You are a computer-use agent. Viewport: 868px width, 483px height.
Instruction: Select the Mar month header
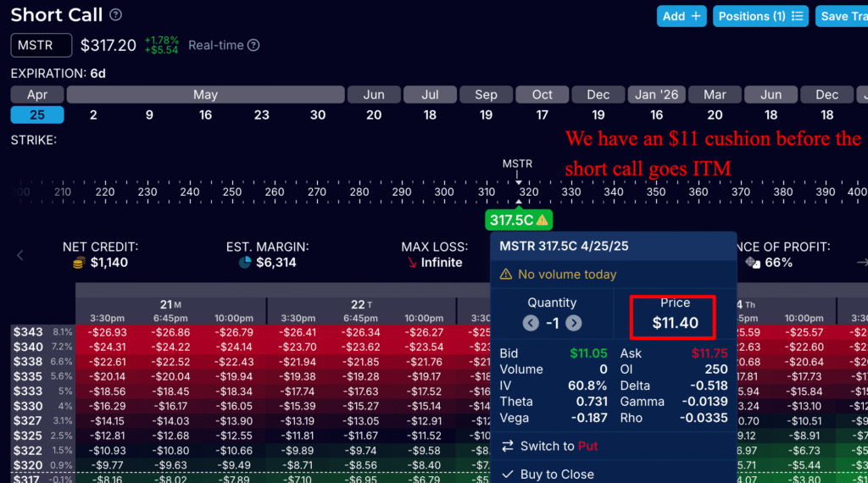click(x=715, y=95)
